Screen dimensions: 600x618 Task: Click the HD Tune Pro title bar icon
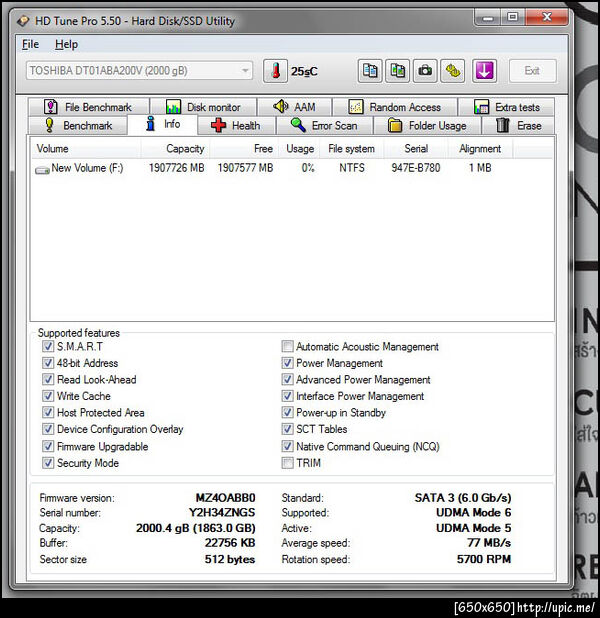[x=24, y=20]
